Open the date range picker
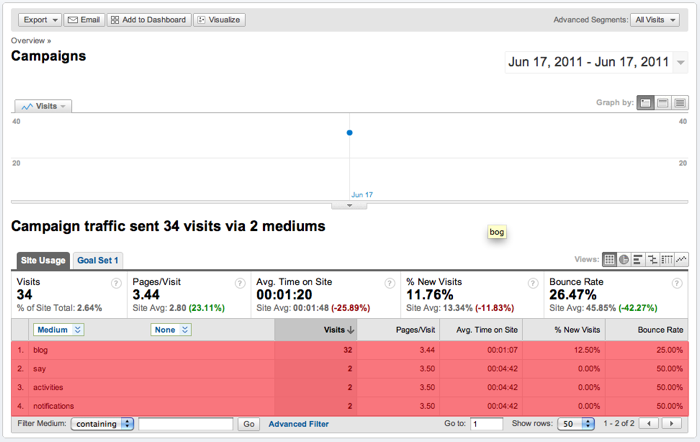Viewport: 700px width, 442px height. 597,62
